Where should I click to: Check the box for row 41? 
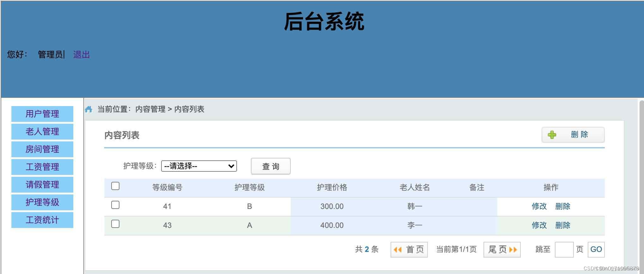click(115, 205)
